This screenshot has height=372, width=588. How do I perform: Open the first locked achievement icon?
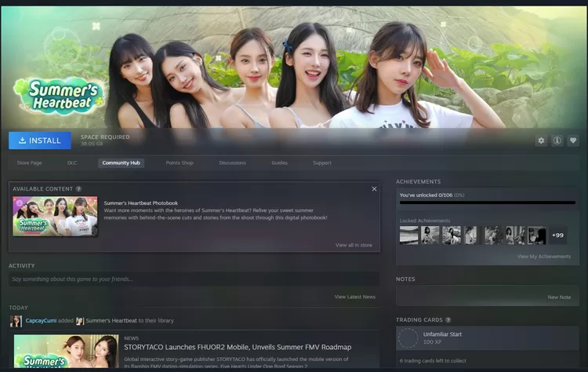coord(408,235)
